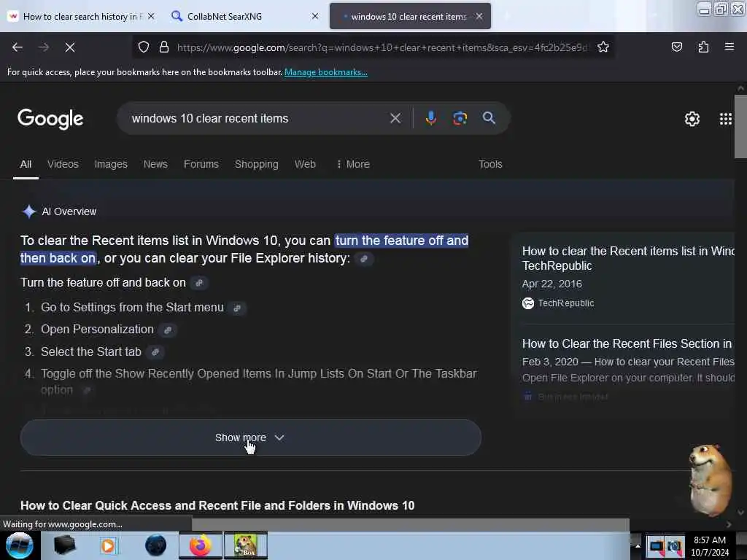Go back to the previous page

18,47
